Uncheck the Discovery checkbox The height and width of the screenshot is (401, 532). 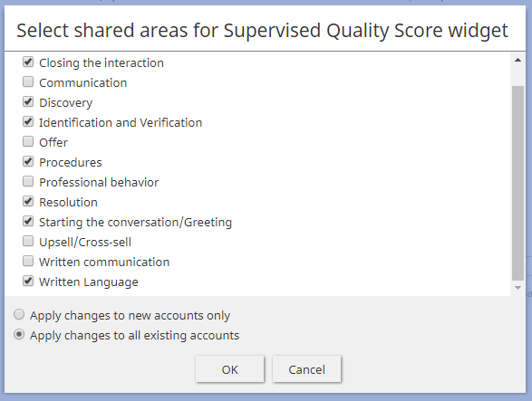tap(28, 101)
